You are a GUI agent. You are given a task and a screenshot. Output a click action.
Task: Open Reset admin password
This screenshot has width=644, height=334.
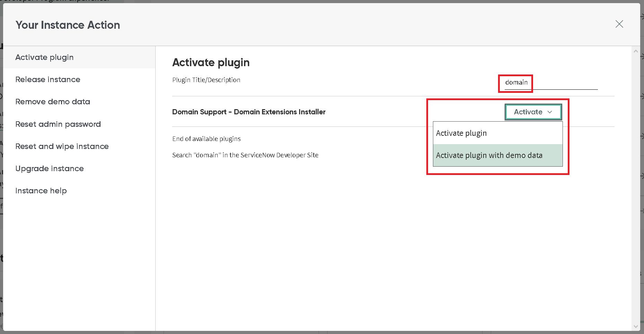click(58, 124)
